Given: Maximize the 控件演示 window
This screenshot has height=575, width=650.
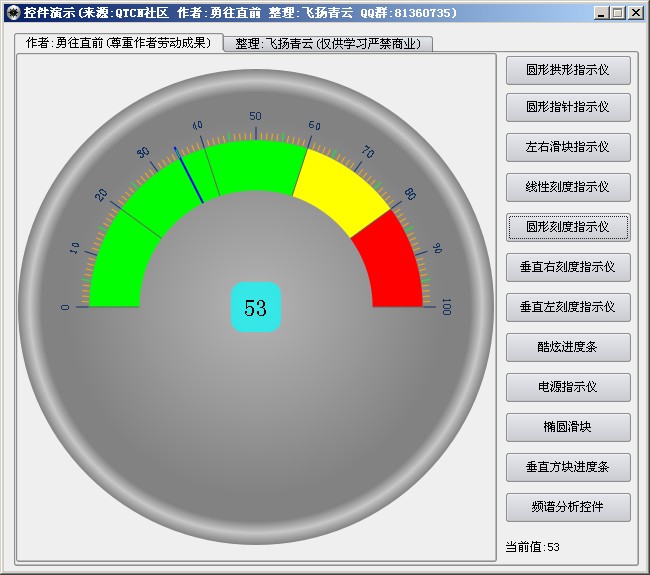Looking at the screenshot, I should (x=618, y=13).
